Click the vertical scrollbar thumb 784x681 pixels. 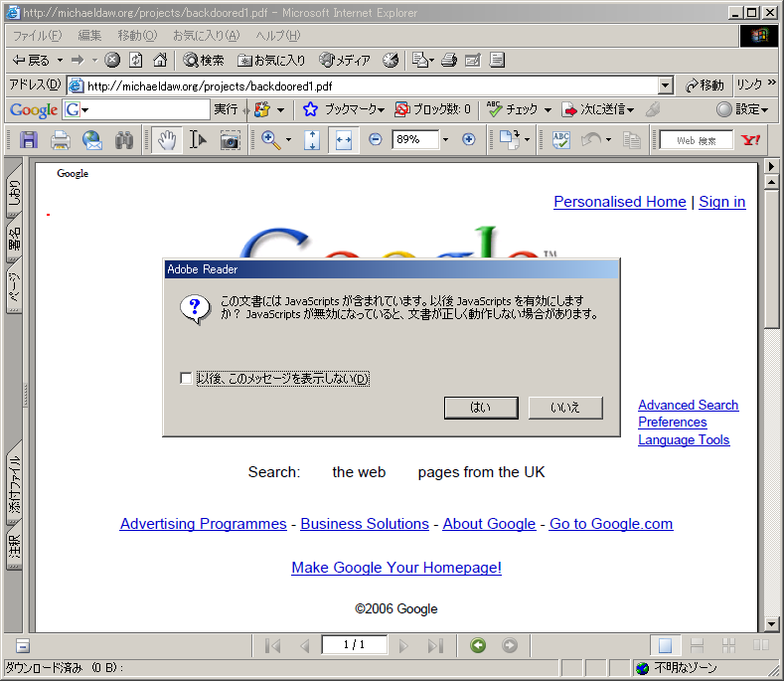pyautogui.click(x=771, y=258)
